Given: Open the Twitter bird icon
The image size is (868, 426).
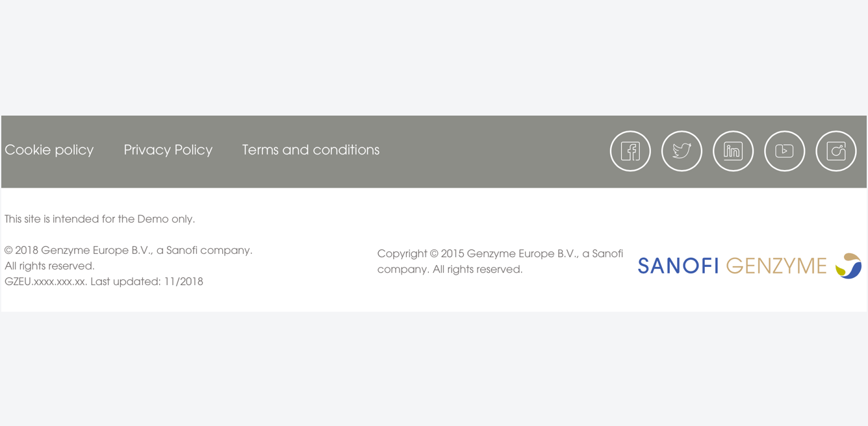Looking at the screenshot, I should coord(682,151).
